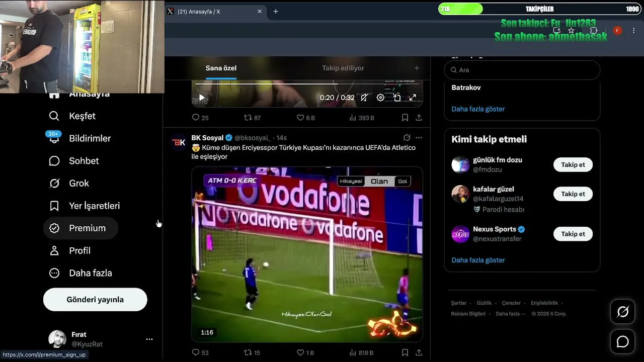Expand Daha fazla in the left sidebar
Image resolution: width=644 pixels, height=362 pixels.
point(80,273)
